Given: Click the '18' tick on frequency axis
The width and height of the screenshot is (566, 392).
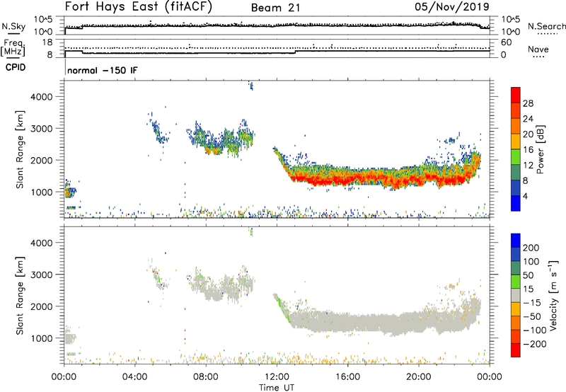Looking at the screenshot, I should tap(47, 42).
